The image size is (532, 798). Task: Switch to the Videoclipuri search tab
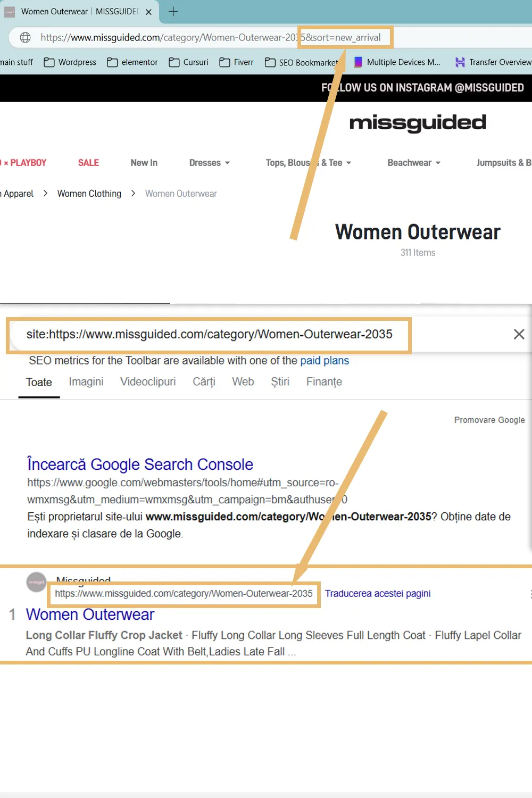point(148,382)
